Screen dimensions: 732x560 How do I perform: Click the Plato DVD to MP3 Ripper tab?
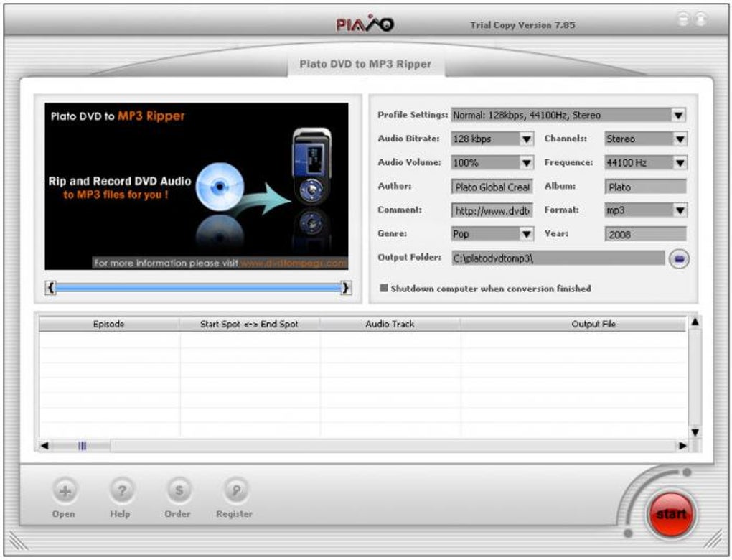click(365, 65)
